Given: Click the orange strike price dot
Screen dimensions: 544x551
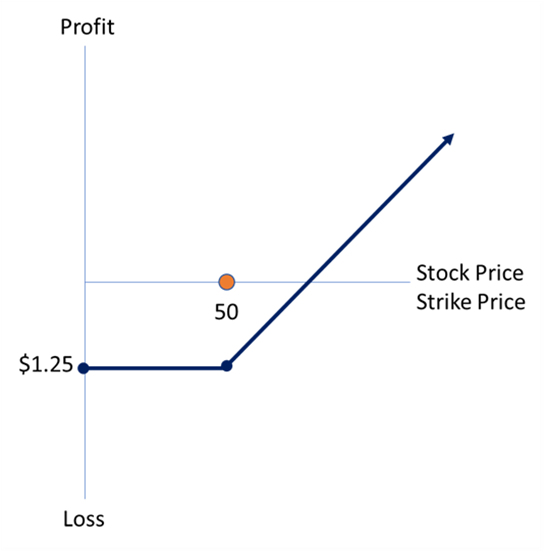Looking at the screenshot, I should pos(227,282).
